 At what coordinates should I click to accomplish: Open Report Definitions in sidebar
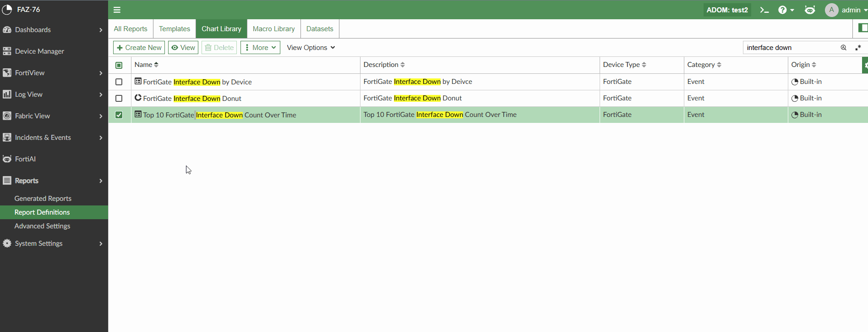pos(54,212)
